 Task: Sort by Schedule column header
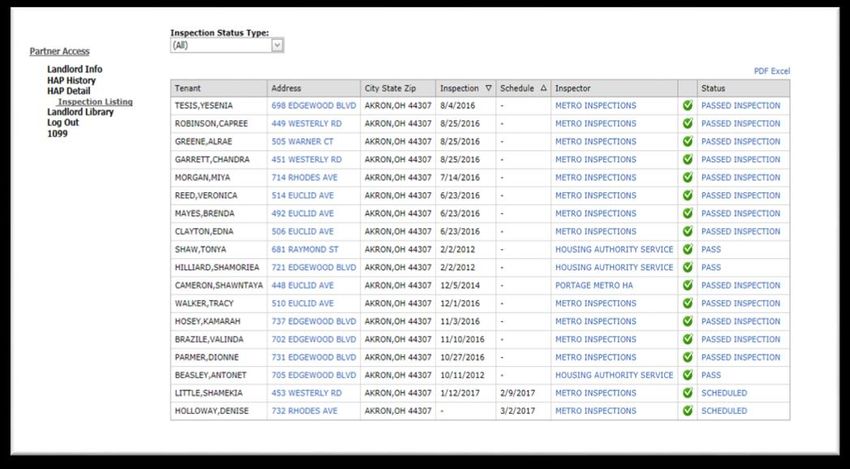[x=523, y=88]
